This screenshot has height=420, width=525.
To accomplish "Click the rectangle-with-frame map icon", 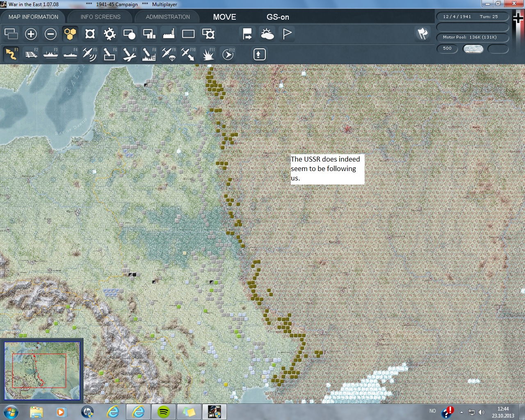I will click(208, 34).
